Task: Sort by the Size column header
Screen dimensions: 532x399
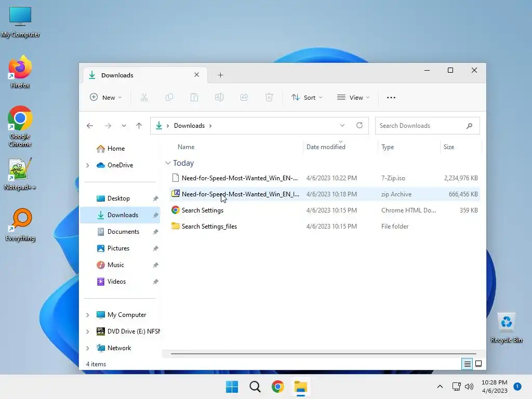Action: pyautogui.click(x=448, y=147)
